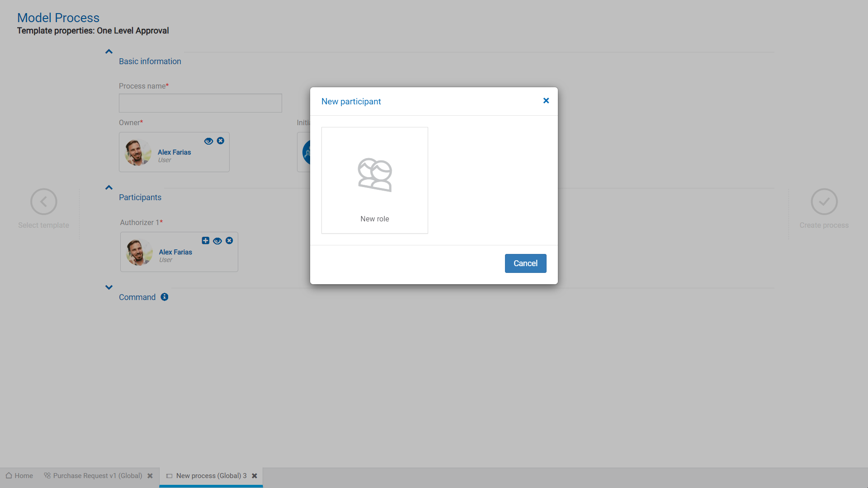Close the New process (Global) 3 tab
This screenshot has width=868, height=488.
pos(255,476)
